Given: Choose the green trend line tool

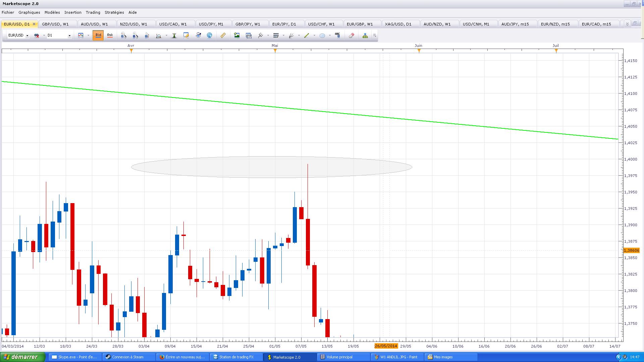Looking at the screenshot, I should pos(306,36).
